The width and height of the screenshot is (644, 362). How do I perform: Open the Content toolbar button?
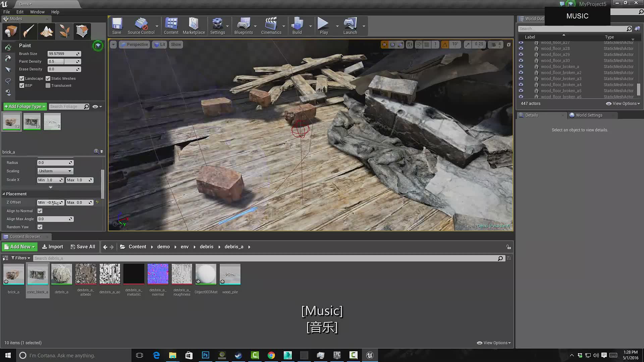pyautogui.click(x=171, y=26)
